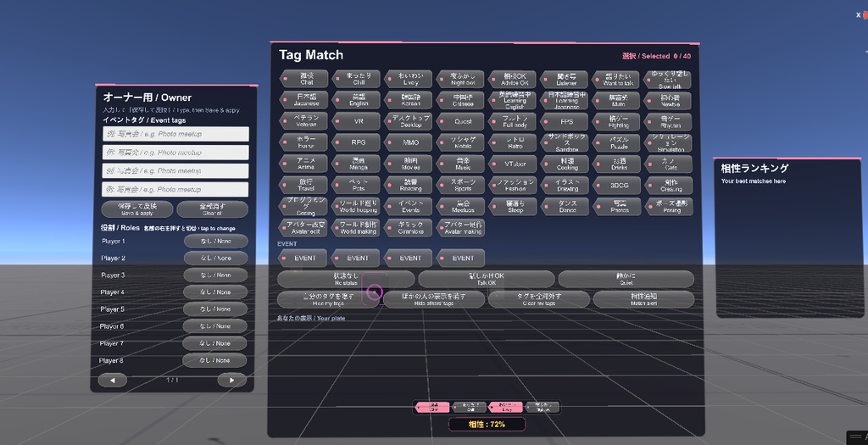Toggle the Full body tag
868x445 pixels.
pos(512,121)
